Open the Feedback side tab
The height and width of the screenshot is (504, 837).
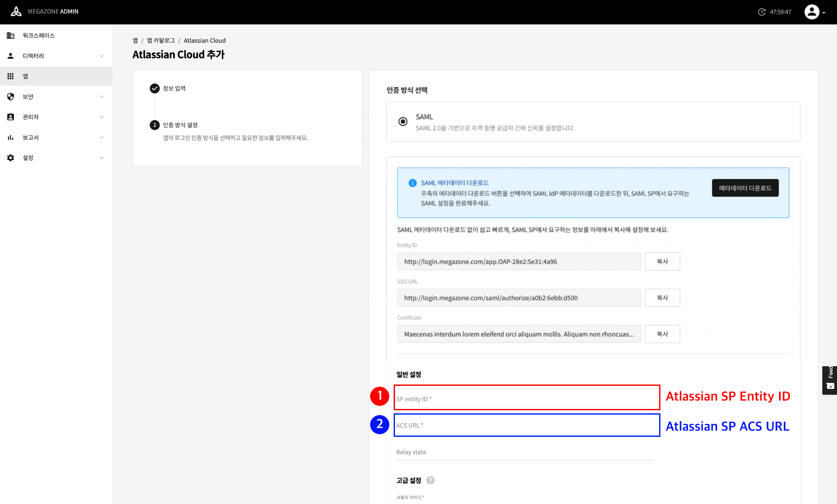tap(830, 380)
